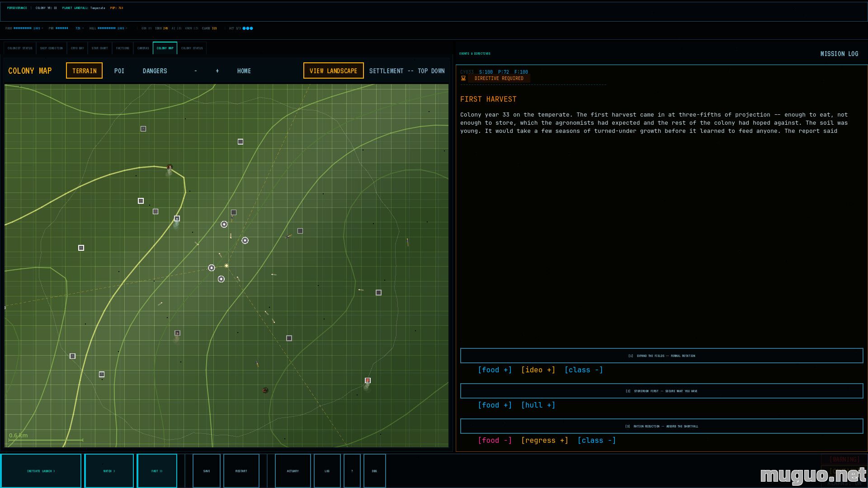Click the MISSION LOG header

pyautogui.click(x=839, y=54)
